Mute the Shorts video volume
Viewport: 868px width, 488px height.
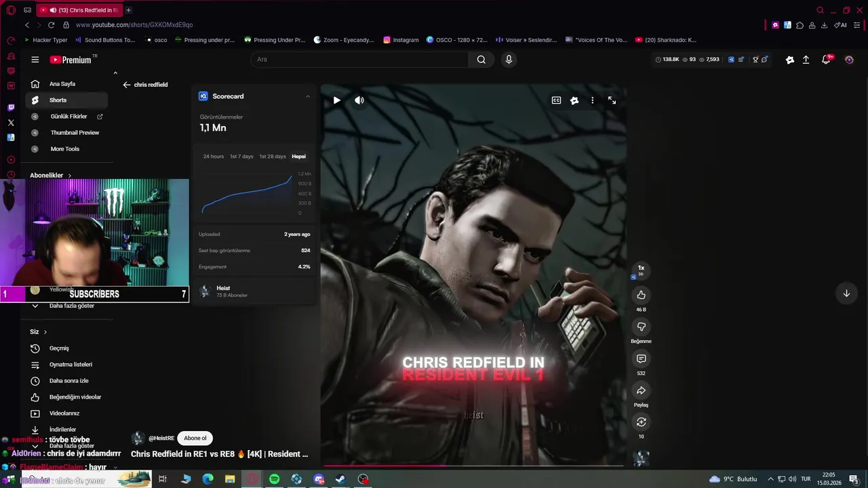click(x=359, y=100)
